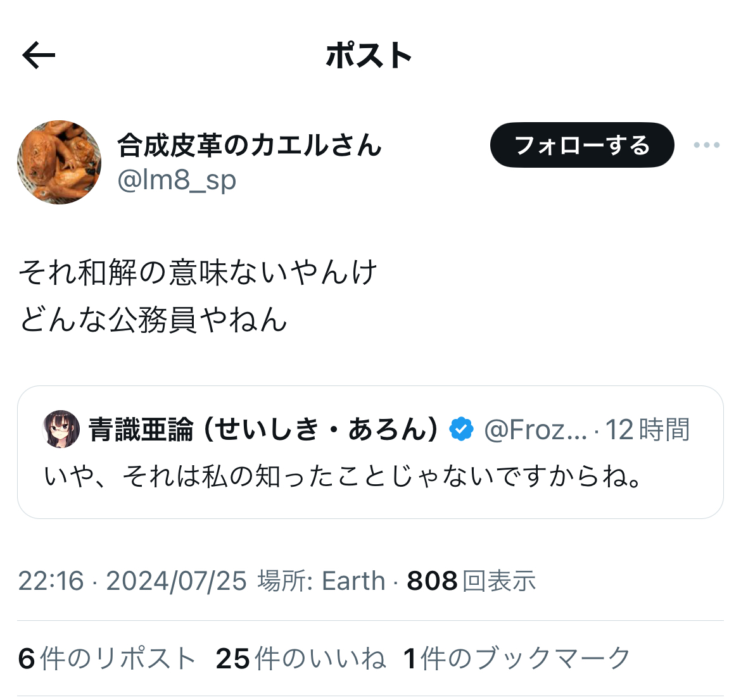Image resolution: width=741 pixels, height=700 pixels.
Task: Tap the 22:16 · 2024/07/25 timestamp
Action: (132, 580)
